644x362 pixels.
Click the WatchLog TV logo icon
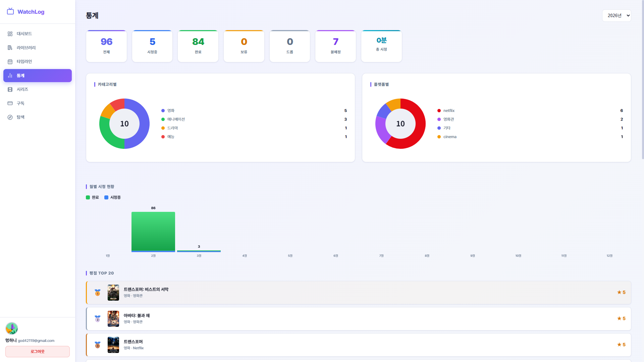pos(10,11)
